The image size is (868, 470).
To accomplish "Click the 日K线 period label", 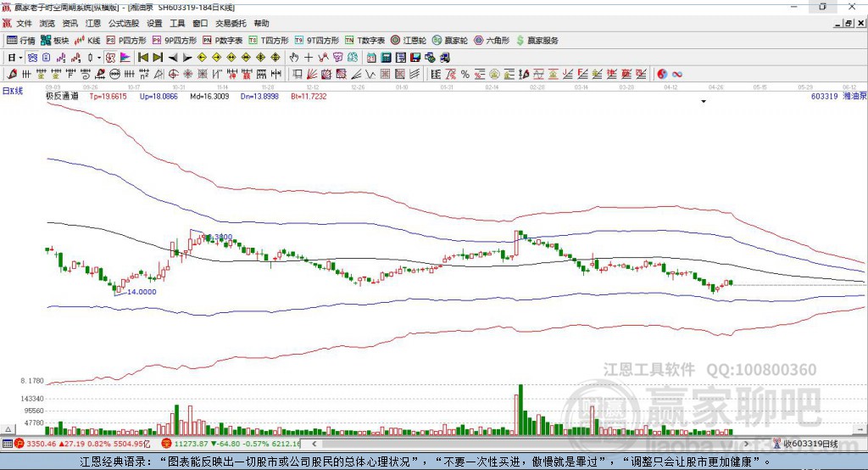I will 13,91.
